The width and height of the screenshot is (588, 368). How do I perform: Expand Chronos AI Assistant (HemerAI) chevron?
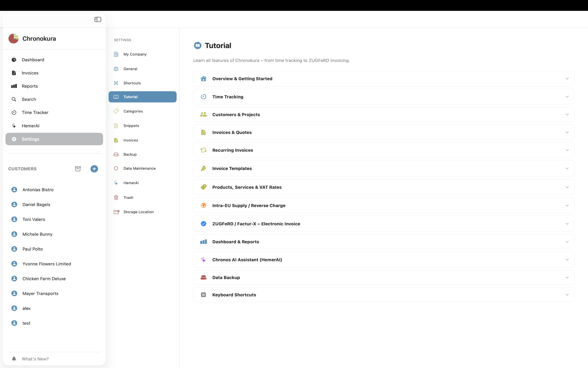coord(567,260)
